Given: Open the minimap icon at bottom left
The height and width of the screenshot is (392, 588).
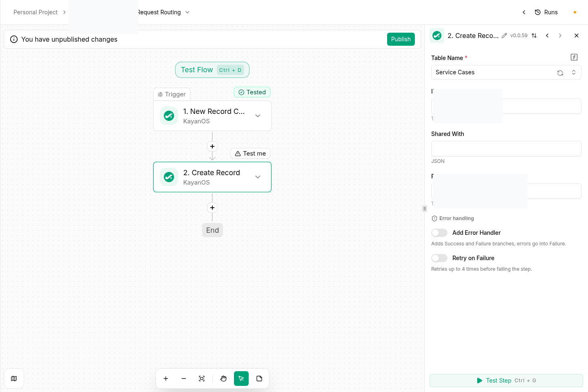Looking at the screenshot, I should 14,379.
